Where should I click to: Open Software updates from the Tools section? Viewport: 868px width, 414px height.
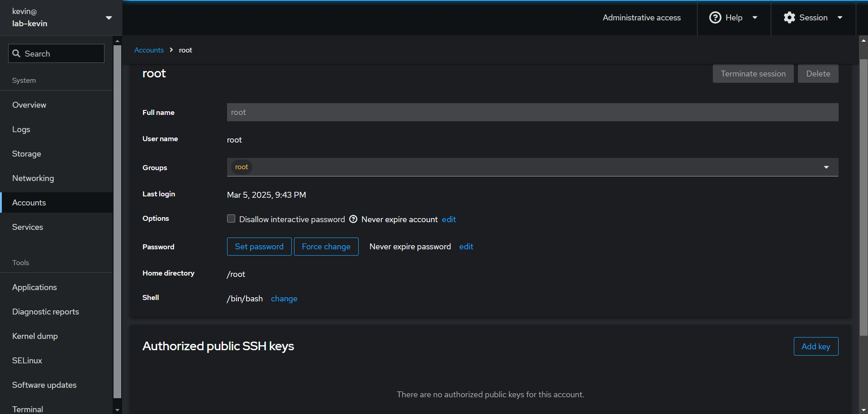[44, 385]
